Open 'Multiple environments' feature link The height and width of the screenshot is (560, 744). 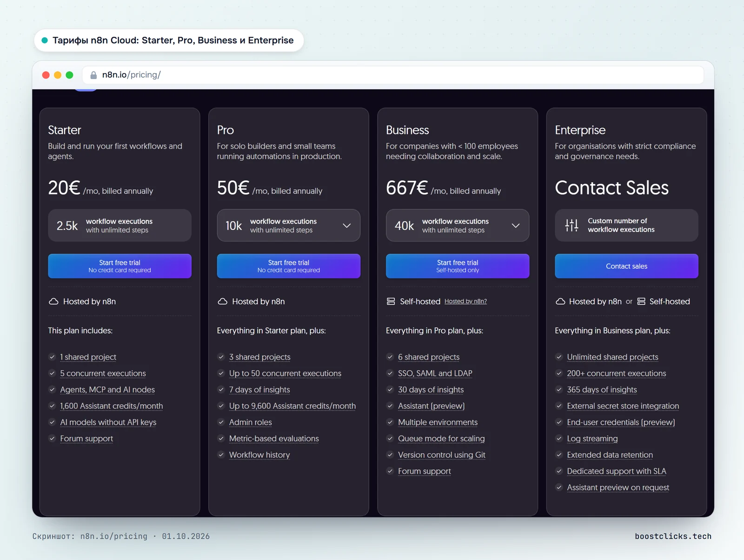point(438,422)
